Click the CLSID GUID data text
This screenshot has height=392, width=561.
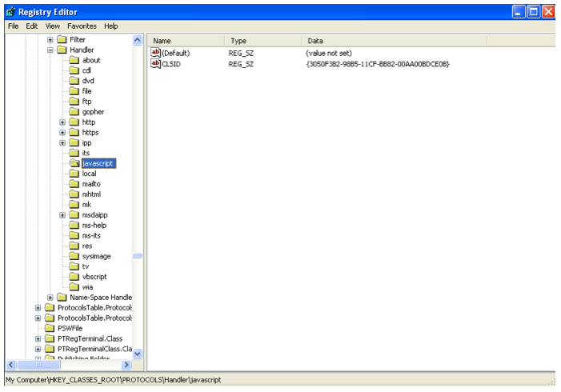(x=378, y=64)
